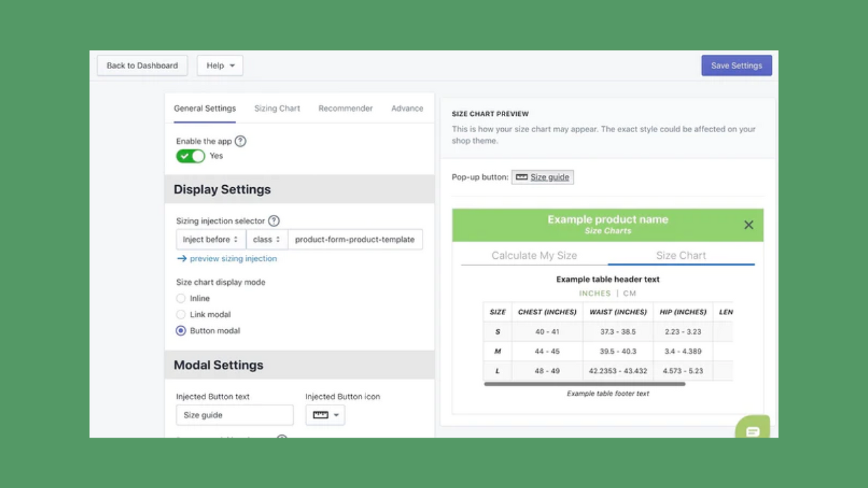Select the Link modal radio option
This screenshot has height=488, width=868.
pos(181,314)
